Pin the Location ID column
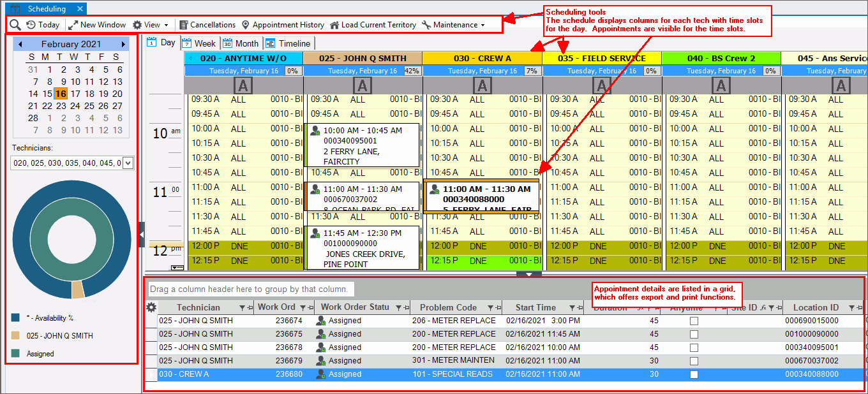The width and height of the screenshot is (868, 394). tap(858, 308)
